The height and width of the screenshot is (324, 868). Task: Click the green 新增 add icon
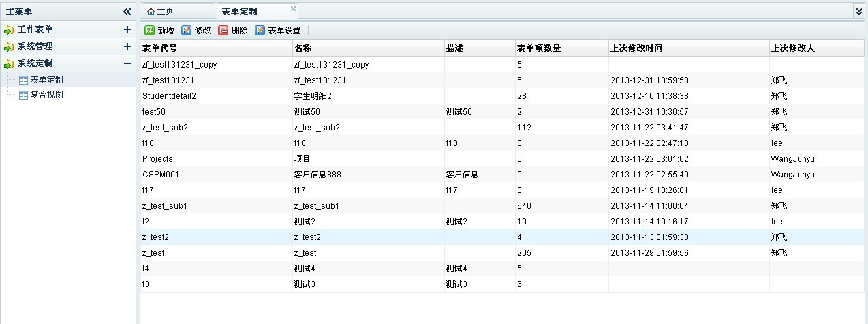(x=149, y=30)
